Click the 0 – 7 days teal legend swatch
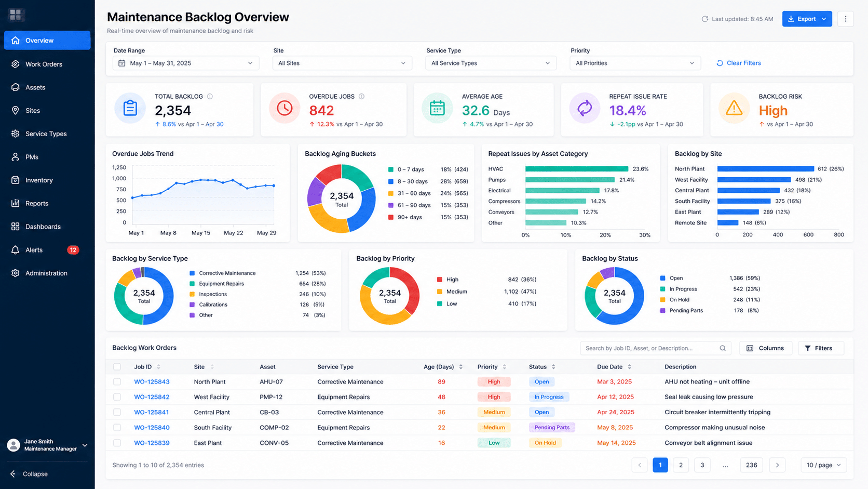This screenshot has width=868, height=489. point(391,169)
